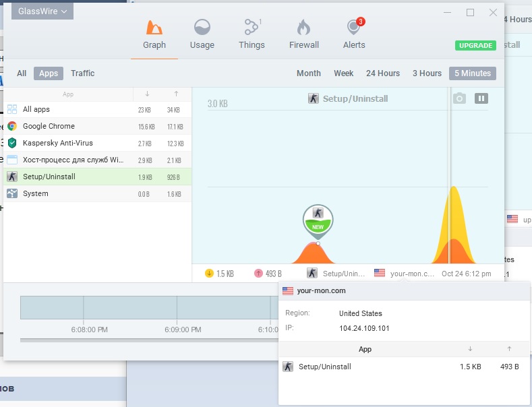Select the Traffic view filter
532x407 pixels.
pos(82,73)
